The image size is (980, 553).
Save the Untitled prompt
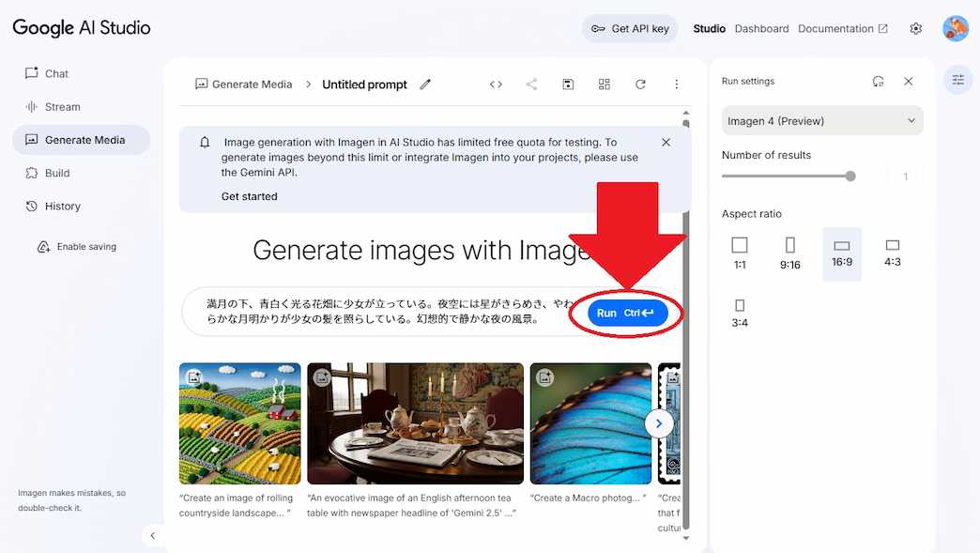tap(568, 84)
